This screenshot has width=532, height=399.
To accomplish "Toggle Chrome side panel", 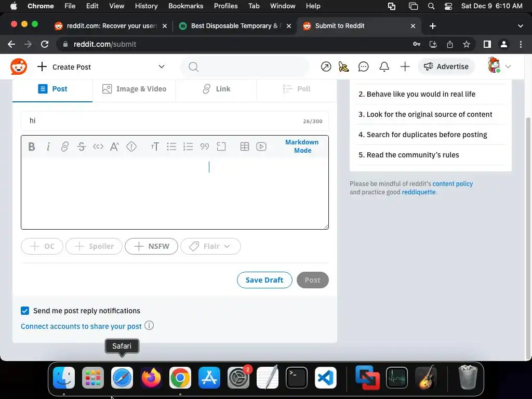I will coord(487,44).
